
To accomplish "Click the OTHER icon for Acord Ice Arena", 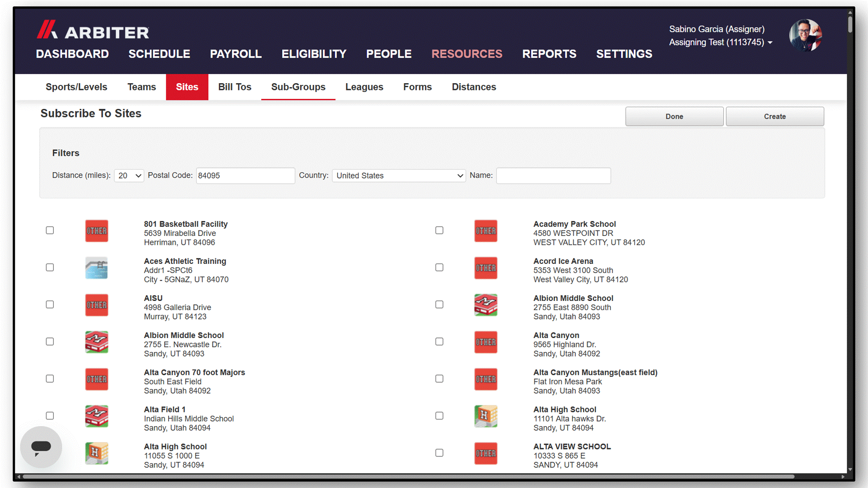I will coord(486,268).
